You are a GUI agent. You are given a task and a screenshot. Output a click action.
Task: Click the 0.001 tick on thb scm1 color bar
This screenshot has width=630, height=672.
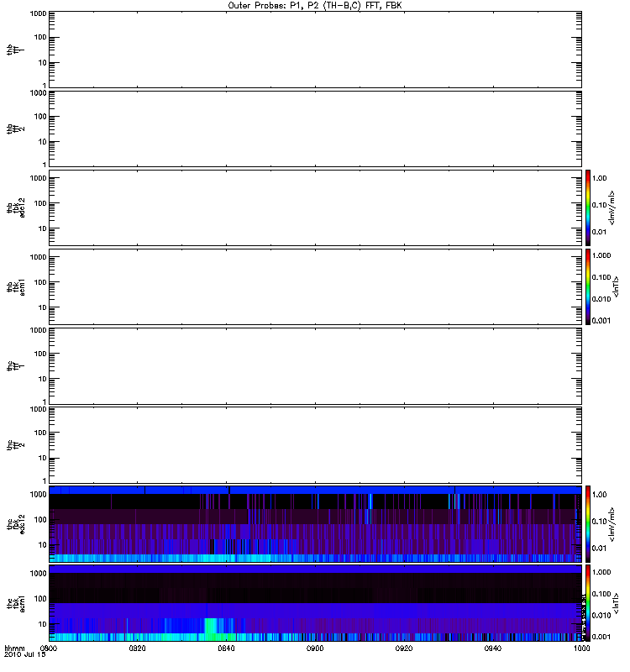tap(601, 321)
